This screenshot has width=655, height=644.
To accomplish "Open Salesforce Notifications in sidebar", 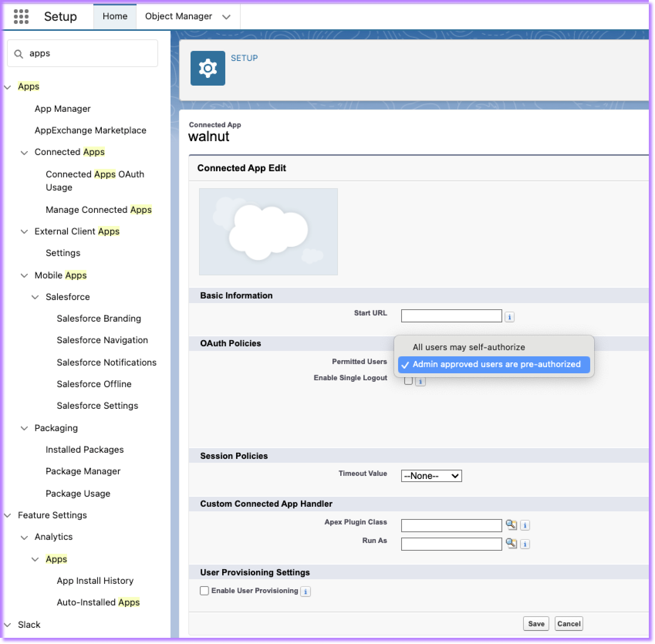I will pos(106,362).
